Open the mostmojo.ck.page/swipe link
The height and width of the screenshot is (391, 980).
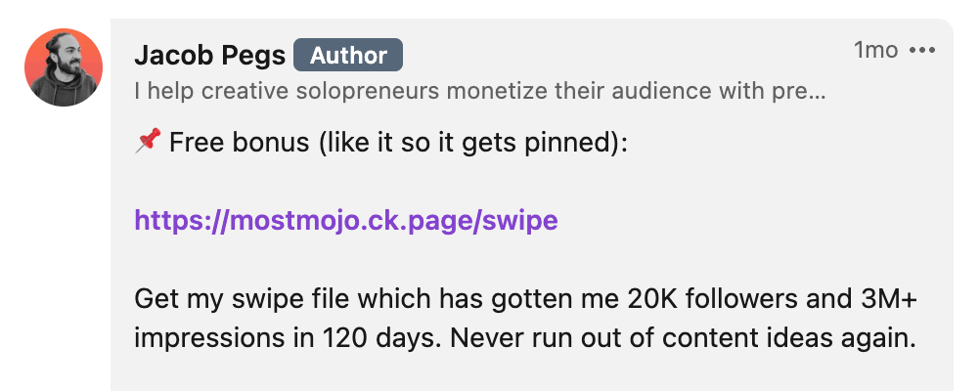[346, 221]
